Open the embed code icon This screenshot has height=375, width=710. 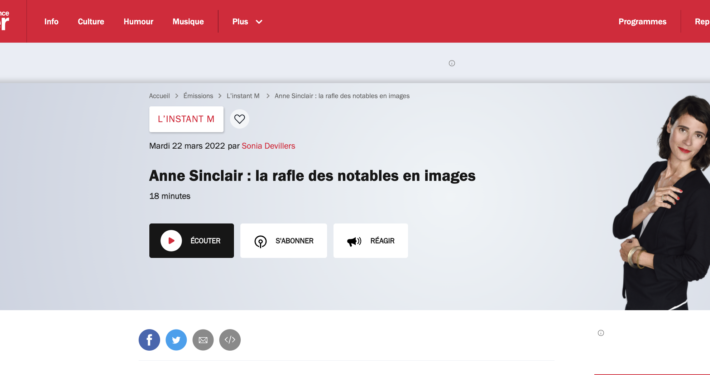230,340
